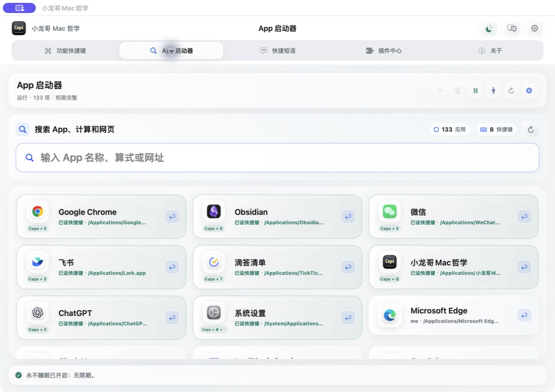The image size is (555, 392).
Task: Click the Caps + D shortcut badge
Action: tap(213, 229)
